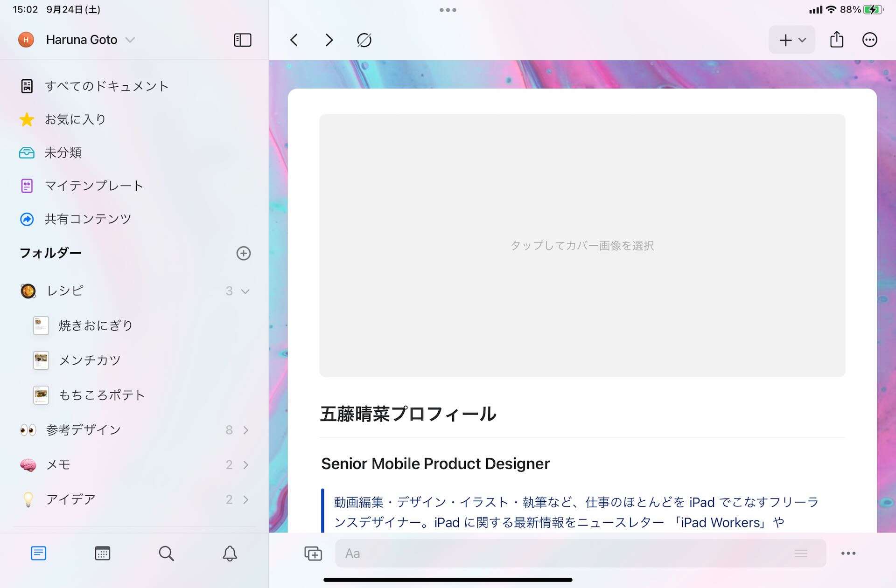
Task: Open the plus new document dropdown
Action: (x=792, y=40)
